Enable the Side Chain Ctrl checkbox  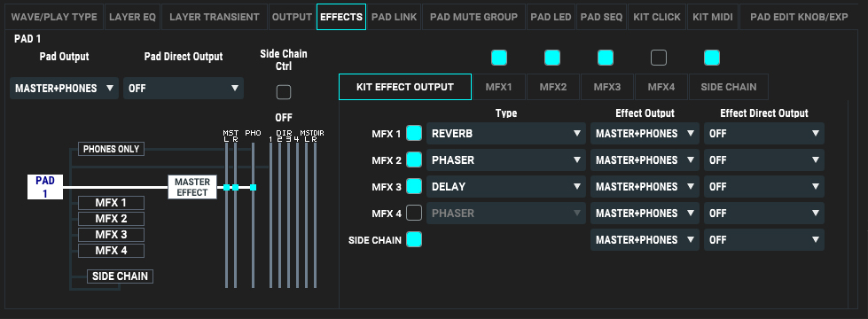pyautogui.click(x=284, y=92)
